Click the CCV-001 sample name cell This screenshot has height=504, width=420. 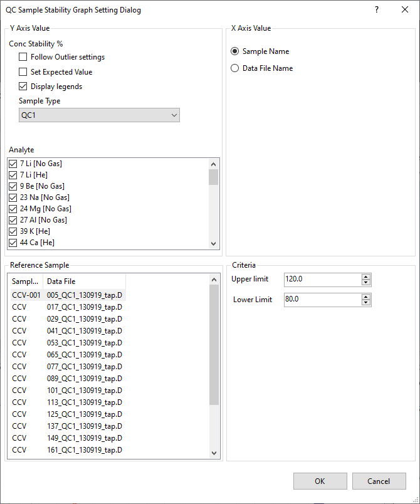pyautogui.click(x=26, y=295)
